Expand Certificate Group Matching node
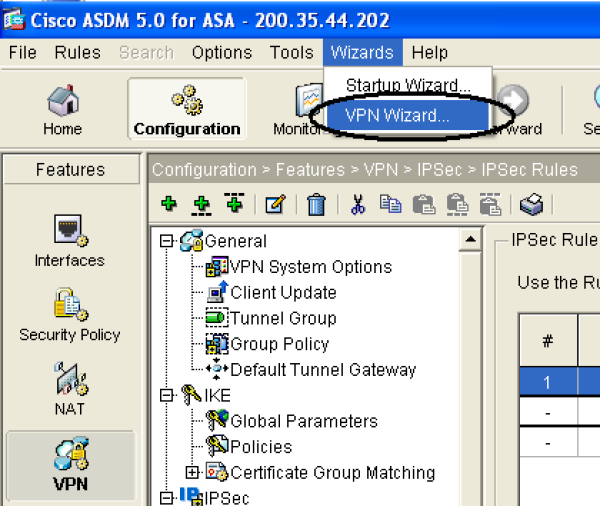 [192, 473]
